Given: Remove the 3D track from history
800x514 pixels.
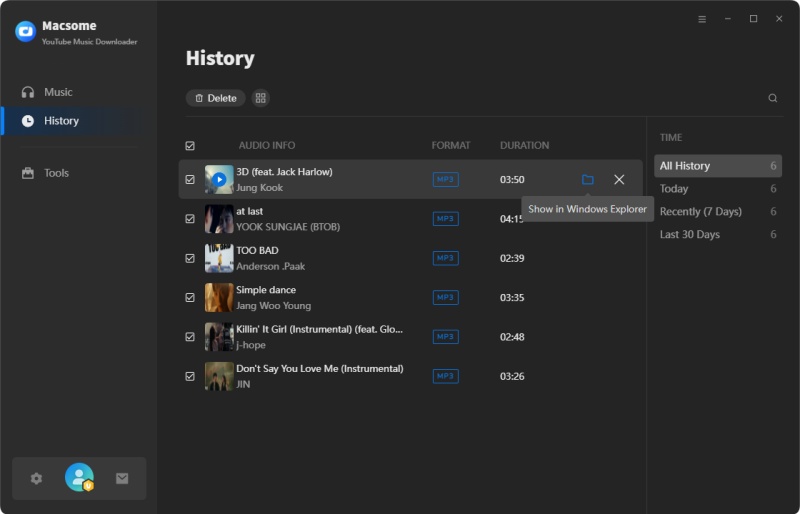Looking at the screenshot, I should (619, 180).
